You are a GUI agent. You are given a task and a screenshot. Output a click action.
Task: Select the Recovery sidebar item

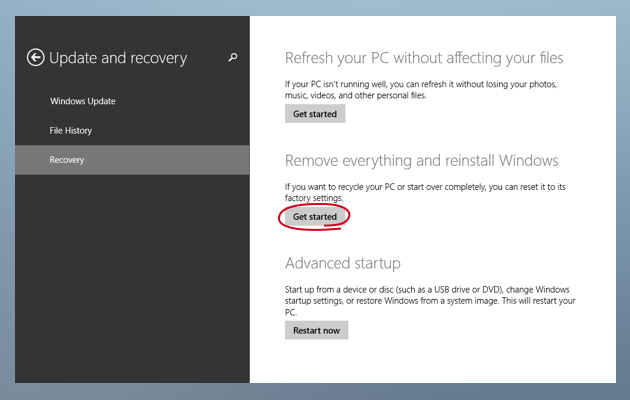click(x=132, y=160)
